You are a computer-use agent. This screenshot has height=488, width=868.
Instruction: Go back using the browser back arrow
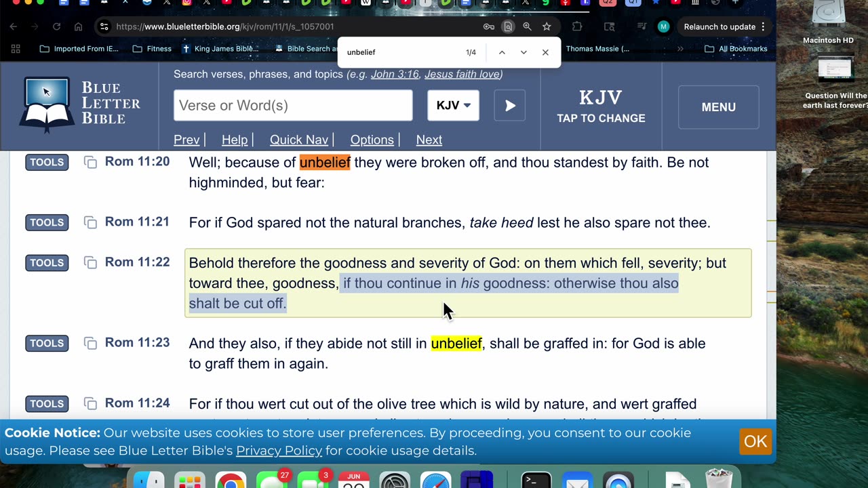[14, 26]
